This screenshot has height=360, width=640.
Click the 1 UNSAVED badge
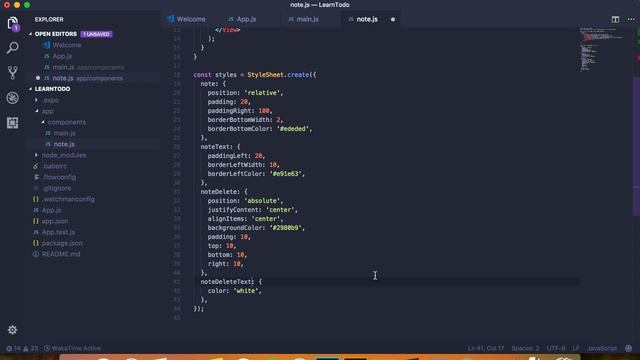(96, 34)
